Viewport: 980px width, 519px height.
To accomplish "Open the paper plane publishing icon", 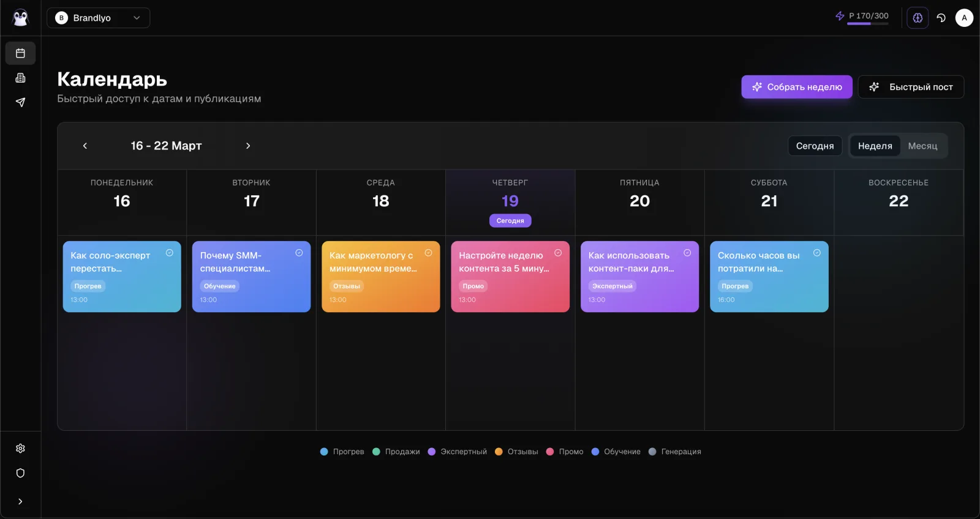I will [x=20, y=102].
